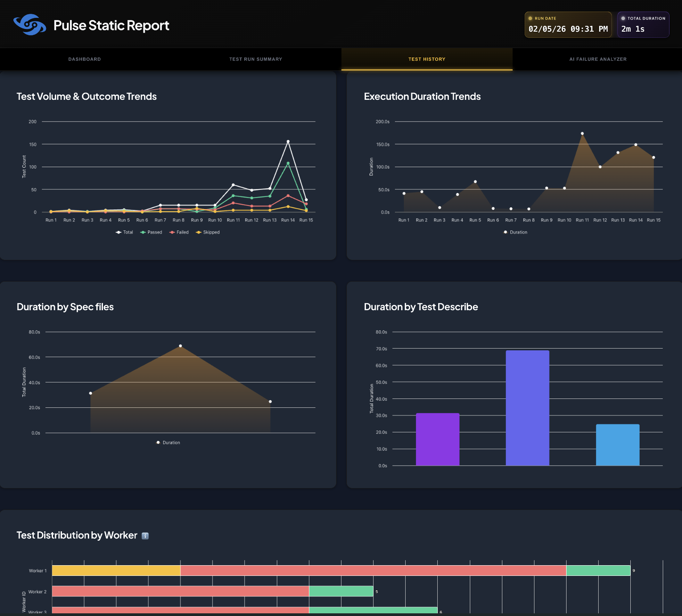Click the Run Date indicator dot
Image resolution: width=682 pixels, height=616 pixels.
(530, 19)
